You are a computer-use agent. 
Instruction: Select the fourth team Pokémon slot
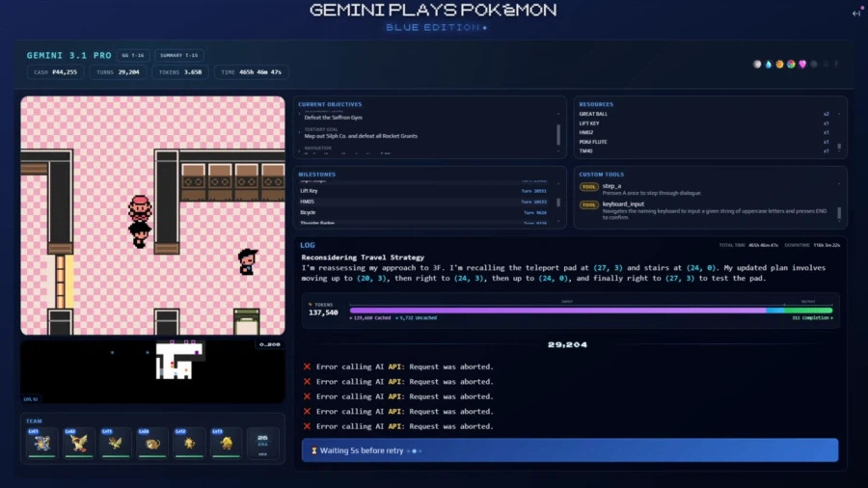152,442
